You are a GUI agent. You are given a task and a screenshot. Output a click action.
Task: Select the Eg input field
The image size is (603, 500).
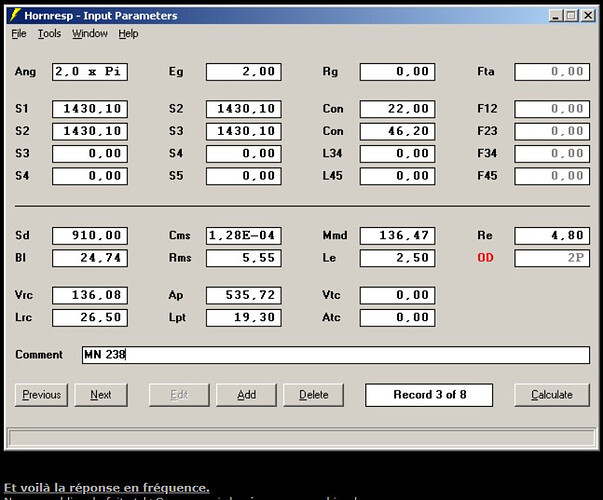(x=244, y=72)
